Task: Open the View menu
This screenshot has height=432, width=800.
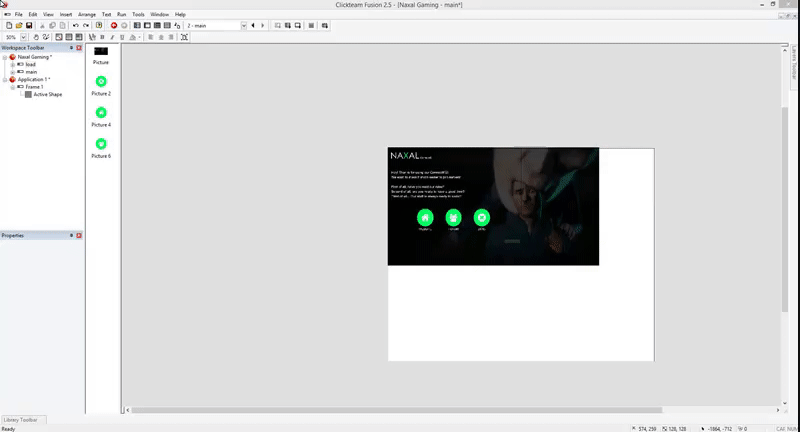Action: [x=48, y=14]
